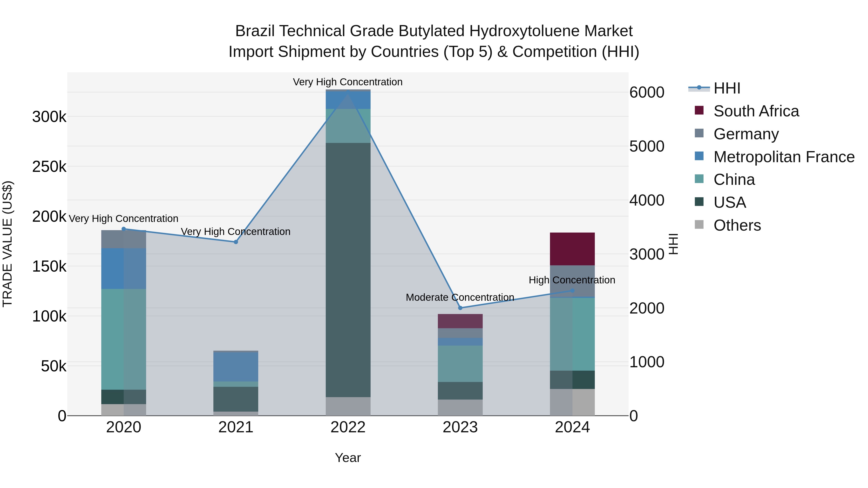The height and width of the screenshot is (488, 868).
Task: Click Germany segment of 2020 bar
Action: (124, 240)
